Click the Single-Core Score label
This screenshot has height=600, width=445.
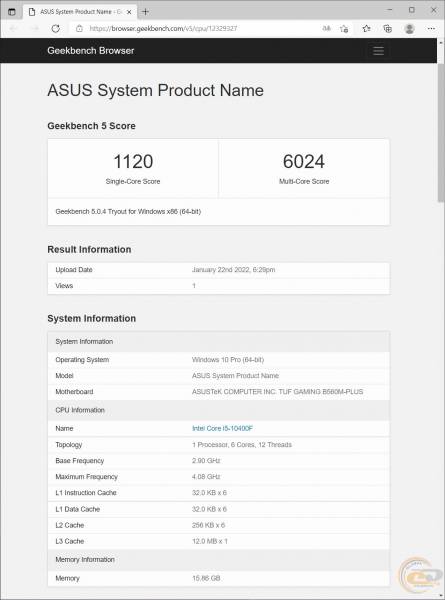pos(133,181)
